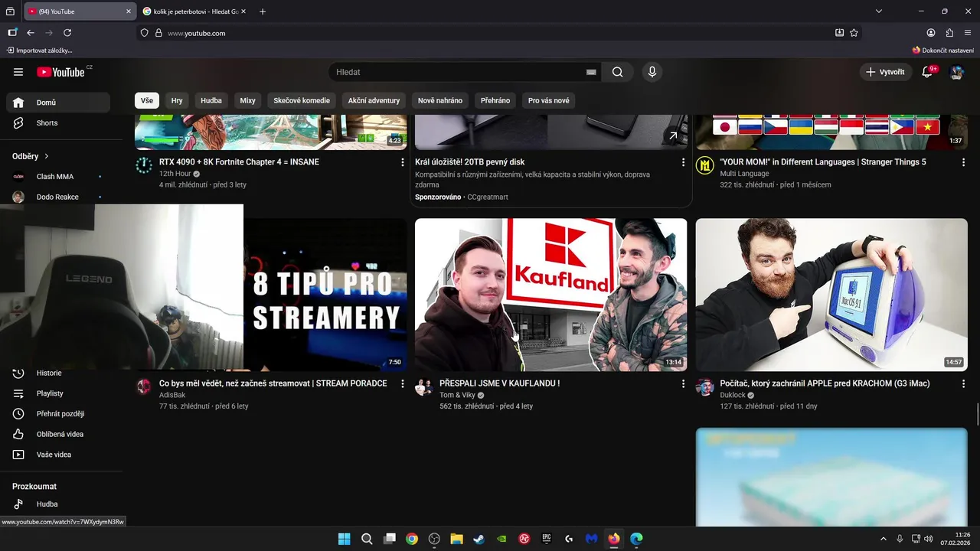Open AdisBak channel avatar
980x551 pixels.
coord(144,386)
